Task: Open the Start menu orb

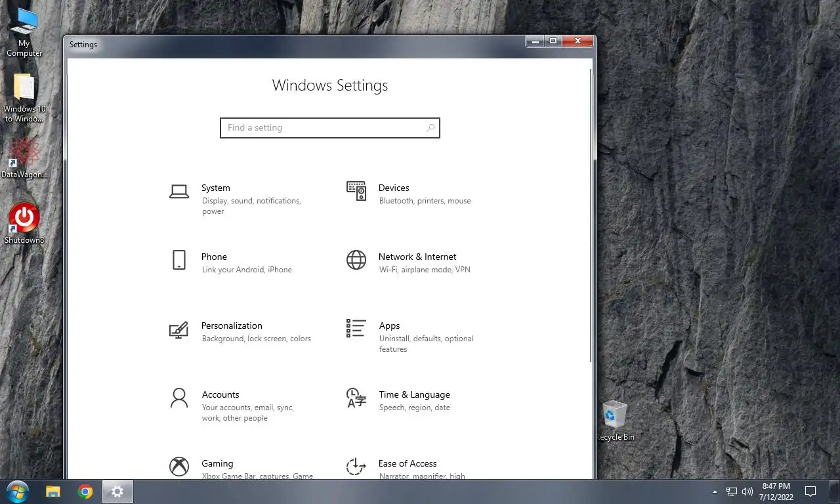Action: pos(17,491)
